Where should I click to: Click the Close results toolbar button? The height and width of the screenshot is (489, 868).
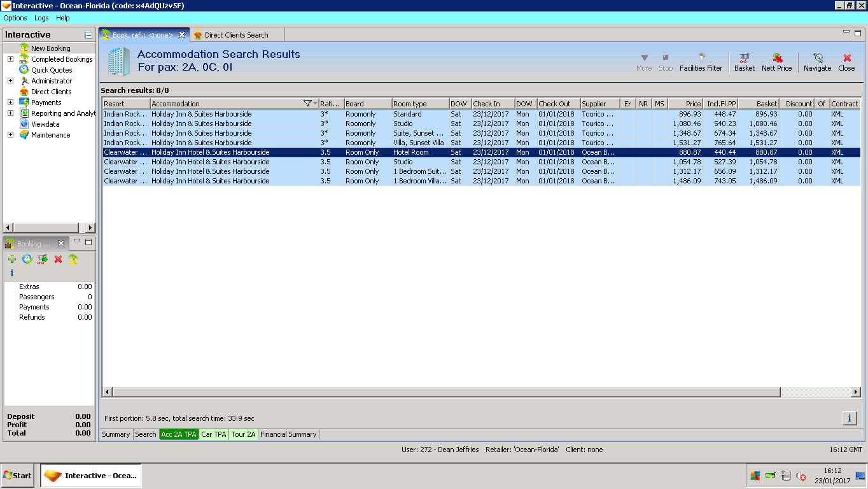point(846,62)
